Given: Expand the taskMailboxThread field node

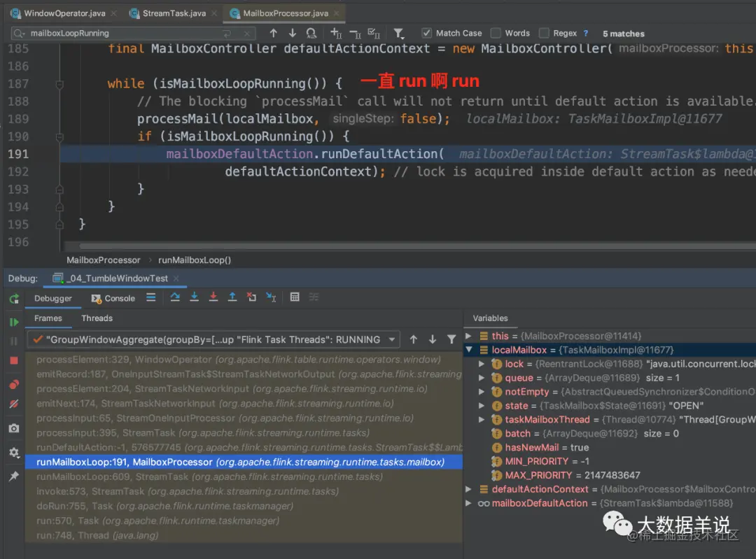Looking at the screenshot, I should [x=481, y=420].
